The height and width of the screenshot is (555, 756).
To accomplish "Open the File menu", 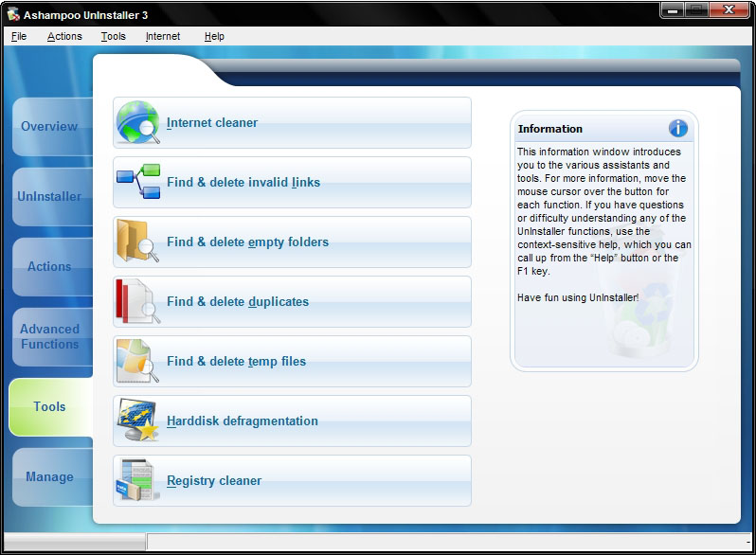I will click(19, 36).
